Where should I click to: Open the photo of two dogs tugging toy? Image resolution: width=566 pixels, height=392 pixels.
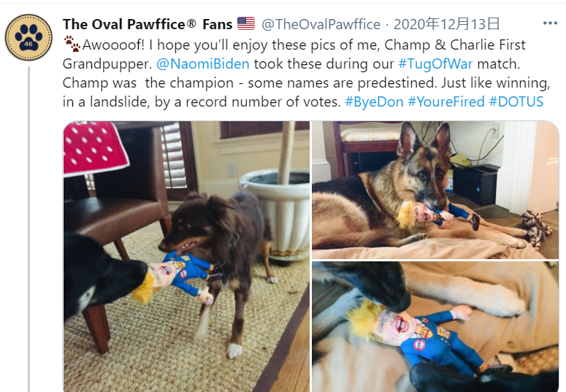[x=186, y=257]
